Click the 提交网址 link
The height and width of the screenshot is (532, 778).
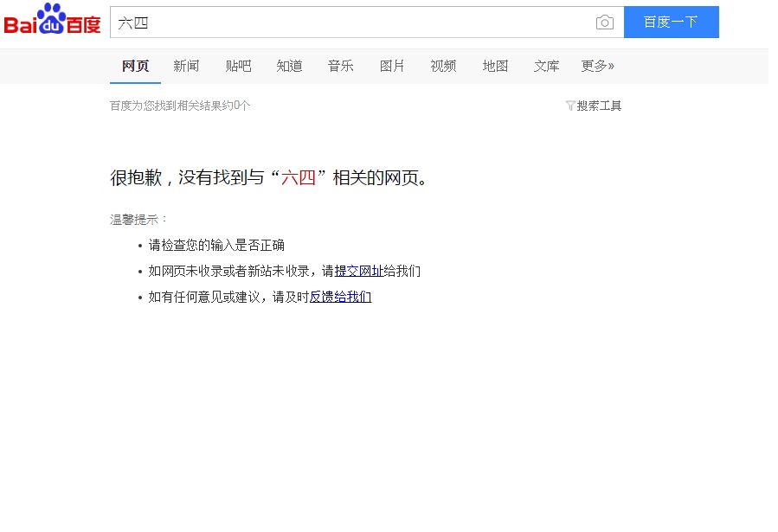[x=359, y=272]
